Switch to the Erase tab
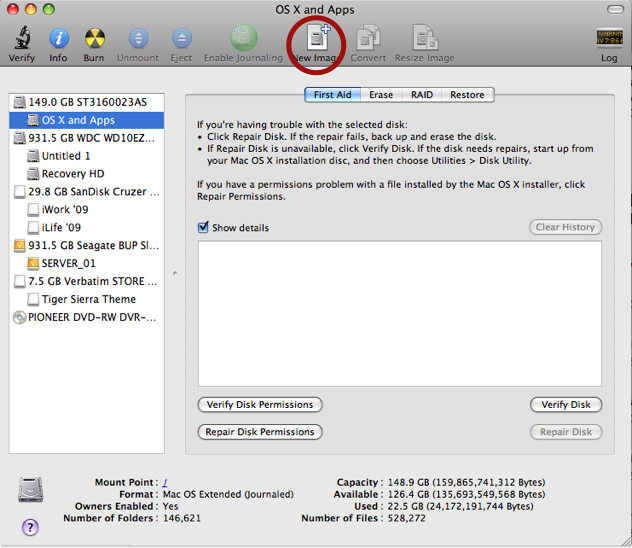 click(381, 95)
